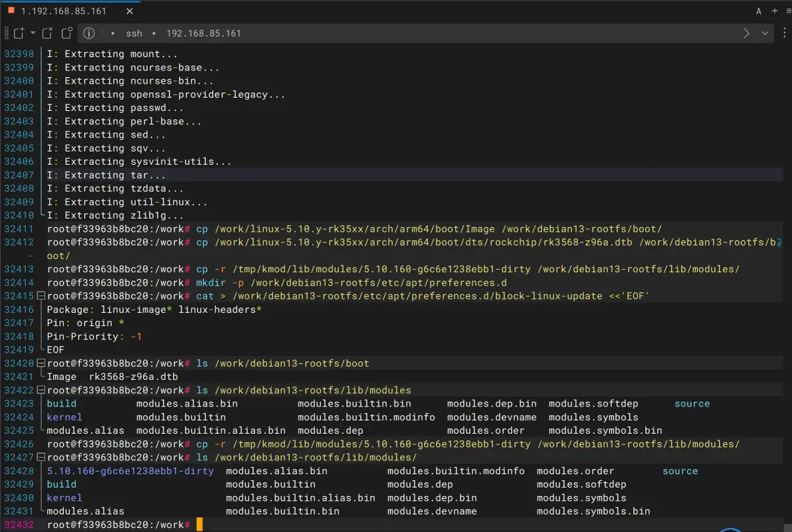The height and width of the screenshot is (532, 792).
Task: Click 'modules.alias.bin' on line 32423
Action: [187, 404]
